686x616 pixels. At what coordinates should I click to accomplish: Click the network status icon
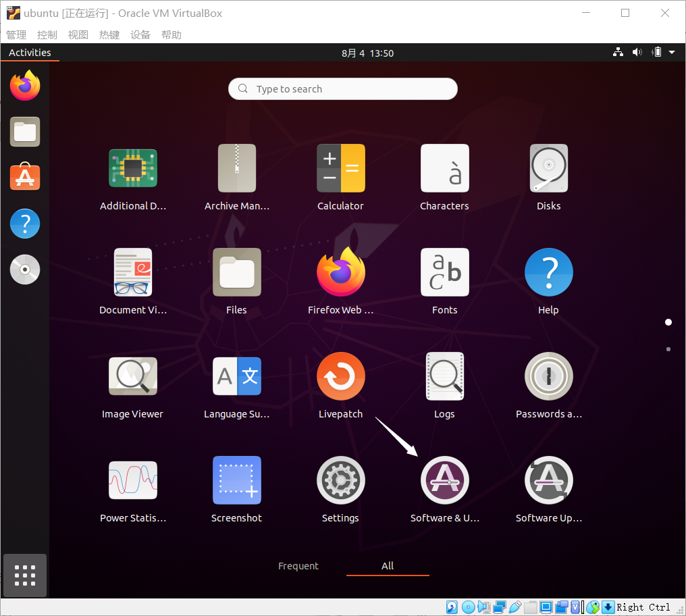pos(618,52)
